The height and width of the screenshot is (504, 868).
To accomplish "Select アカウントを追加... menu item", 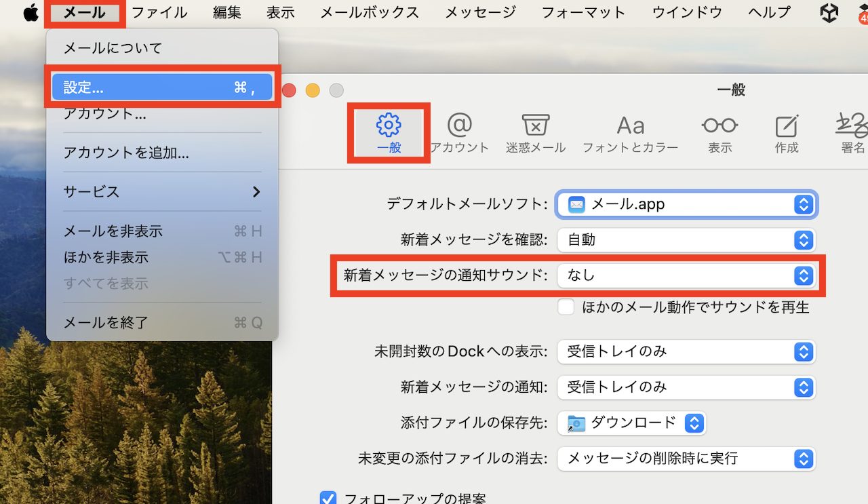I will [x=162, y=153].
